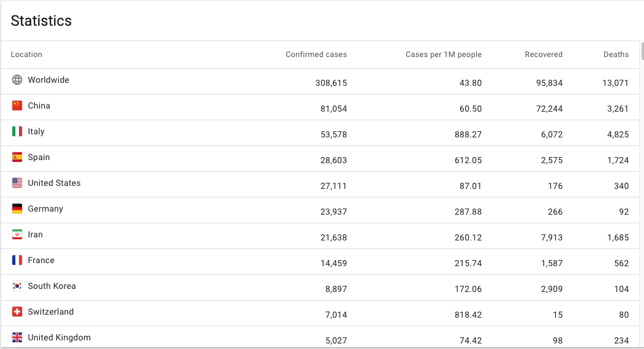Click the Switzerland flag icon
644x349 pixels.
tap(17, 312)
